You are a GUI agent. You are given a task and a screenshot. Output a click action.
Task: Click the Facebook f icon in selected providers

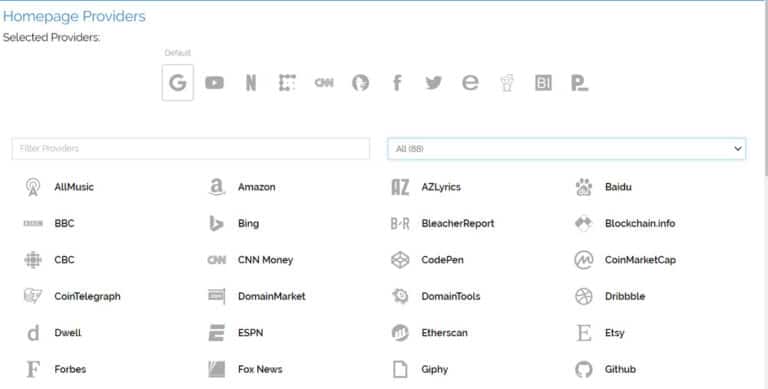397,83
